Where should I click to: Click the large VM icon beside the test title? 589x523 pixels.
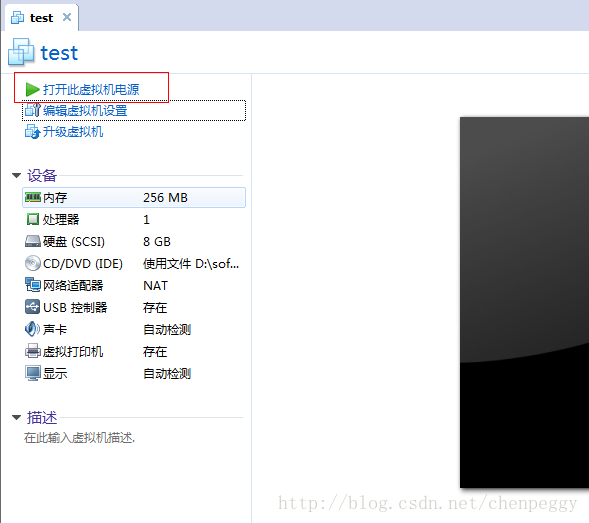coord(21,52)
